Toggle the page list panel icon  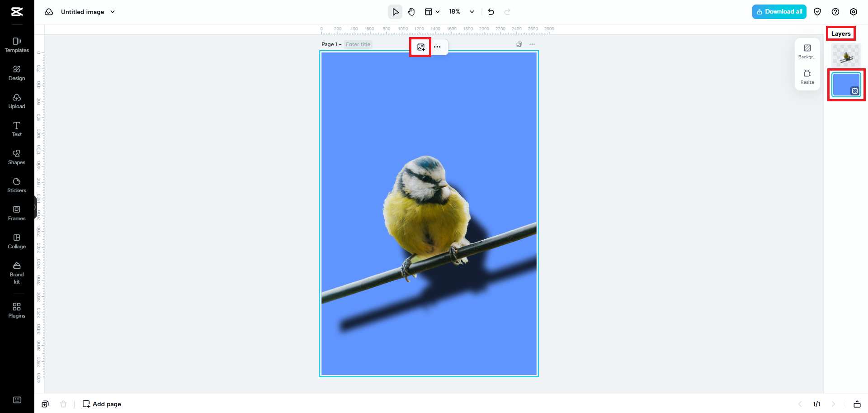(857, 404)
